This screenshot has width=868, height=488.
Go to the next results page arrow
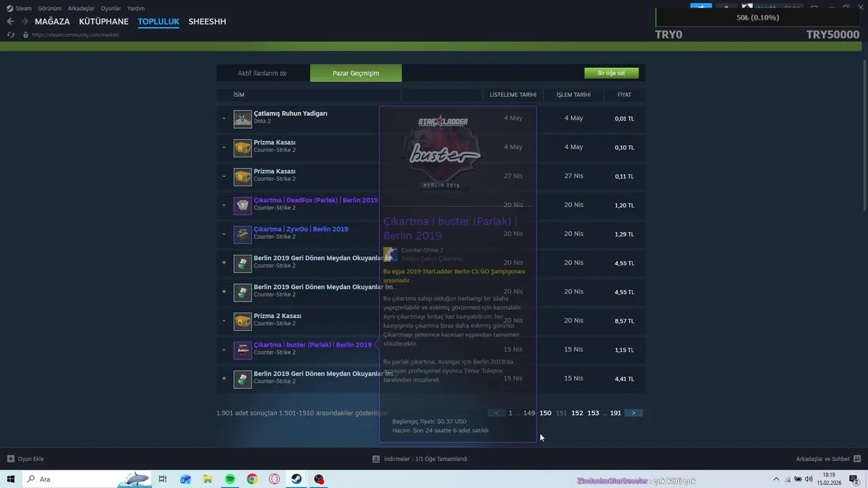click(x=633, y=413)
